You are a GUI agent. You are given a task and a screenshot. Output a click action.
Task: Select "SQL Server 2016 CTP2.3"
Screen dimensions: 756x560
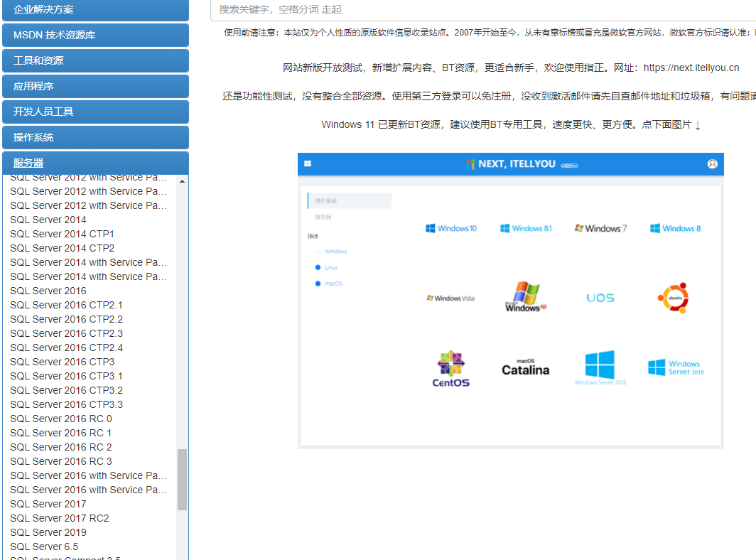point(67,334)
